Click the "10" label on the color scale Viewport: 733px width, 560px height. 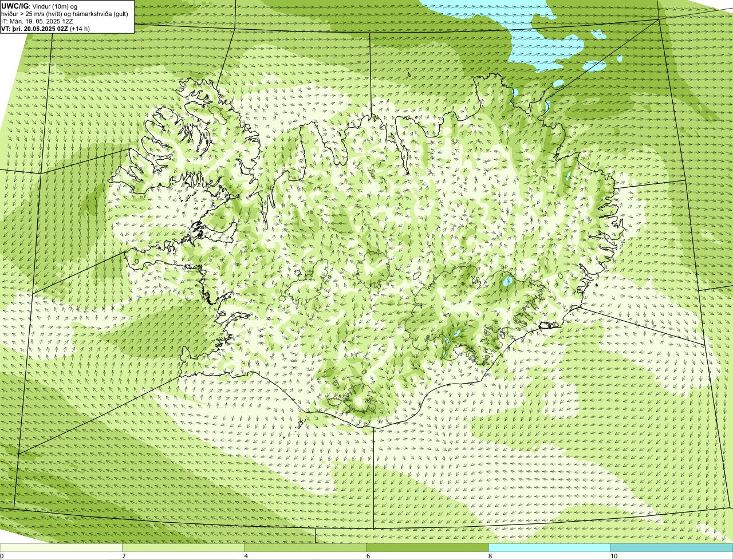(613, 556)
